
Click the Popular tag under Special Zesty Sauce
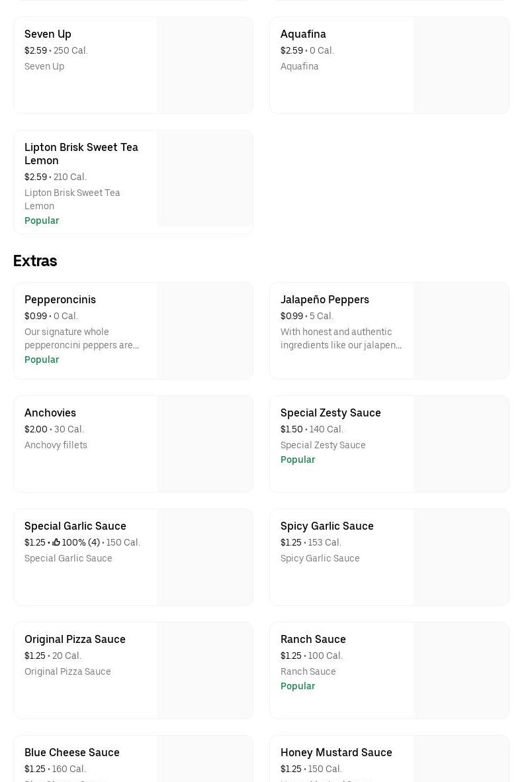(298, 460)
